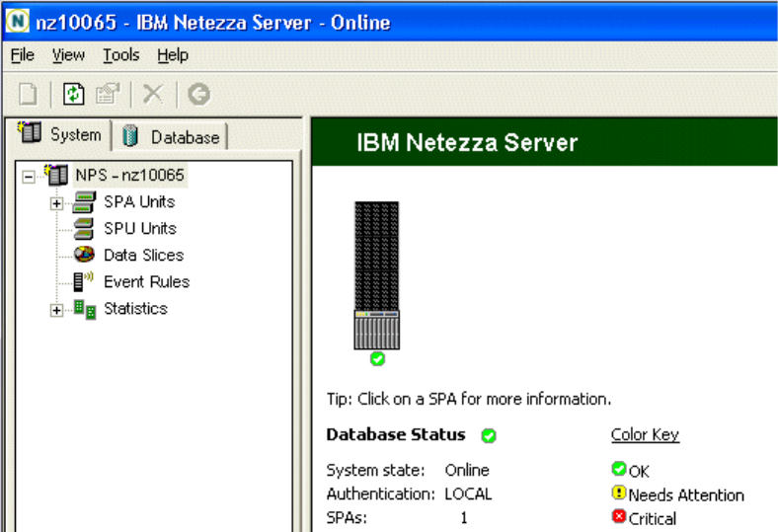Click the red Critical icon
This screenshot has width=778, height=532.
[619, 516]
